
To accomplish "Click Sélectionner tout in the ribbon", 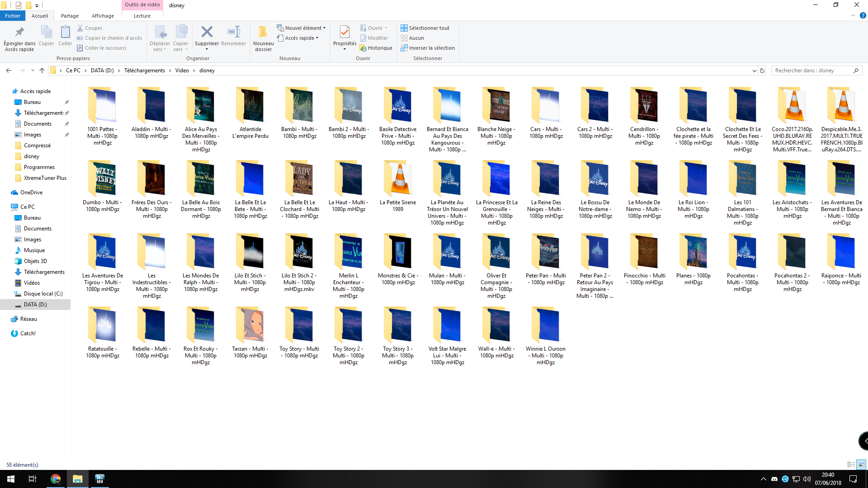I will pos(425,28).
